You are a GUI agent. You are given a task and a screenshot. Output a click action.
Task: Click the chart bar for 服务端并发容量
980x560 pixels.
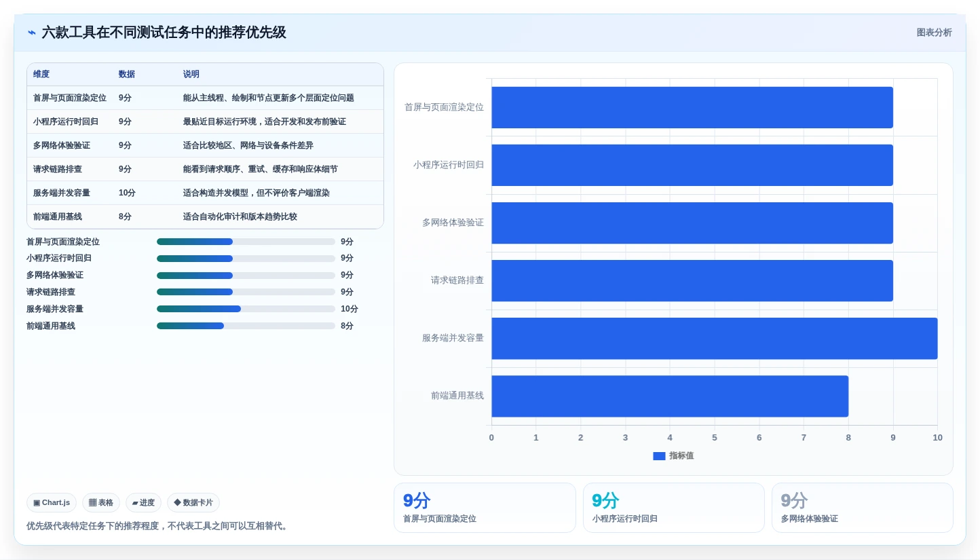715,338
